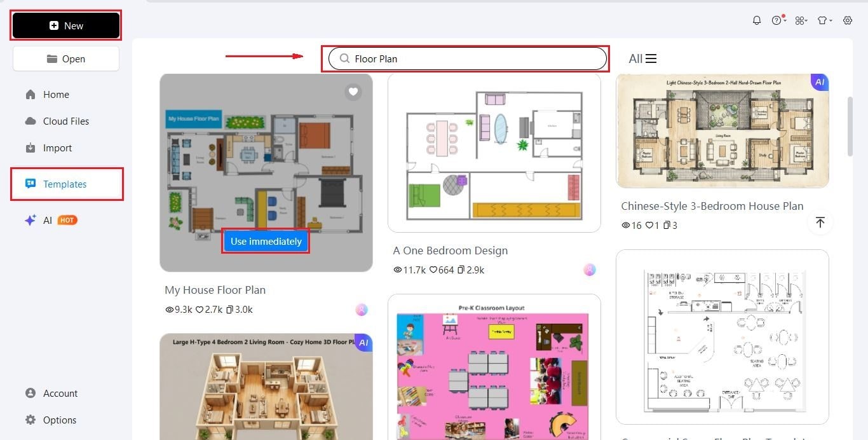Favorite My House Floor Plan with the heart
The image size is (868, 440).
tap(353, 92)
